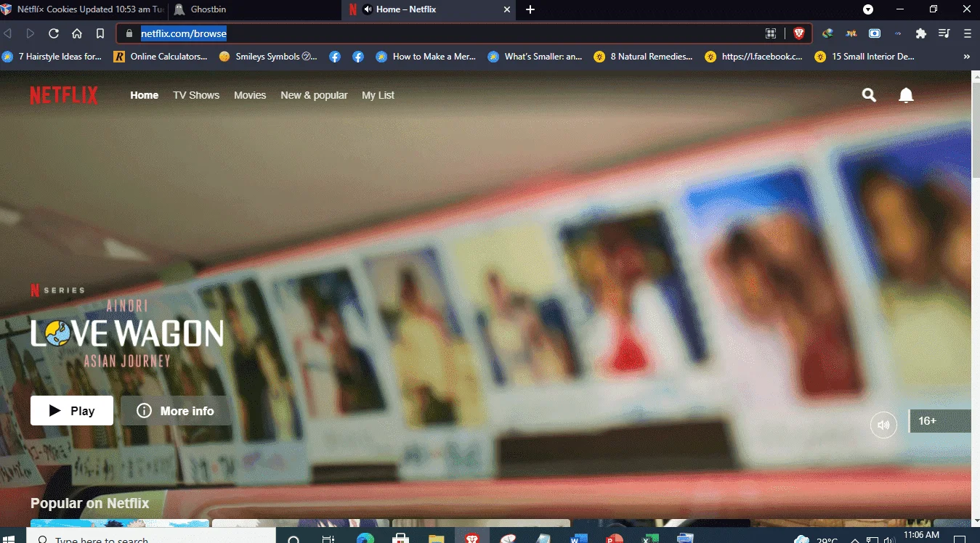Open File Explorer from taskbar

[437, 537]
